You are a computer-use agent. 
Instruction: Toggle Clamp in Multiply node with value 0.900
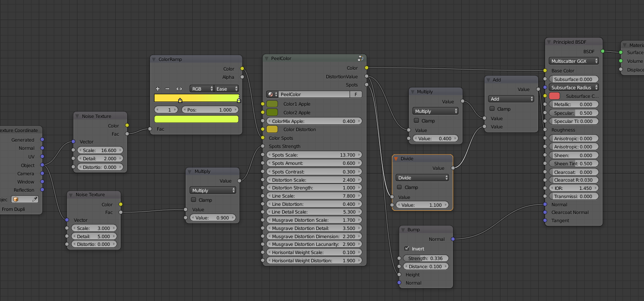coord(194,200)
